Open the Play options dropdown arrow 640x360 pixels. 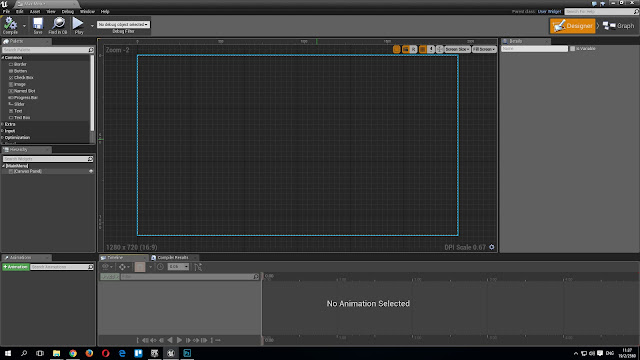(x=92, y=26)
